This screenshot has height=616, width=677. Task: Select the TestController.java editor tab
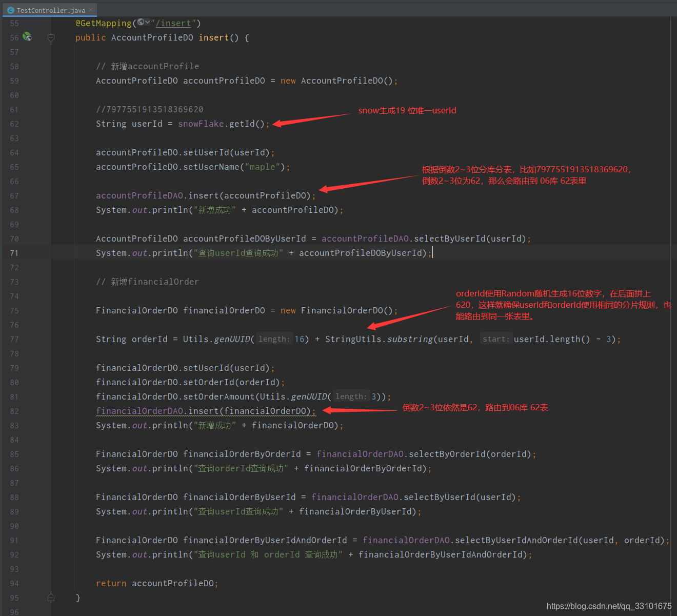[x=49, y=10]
